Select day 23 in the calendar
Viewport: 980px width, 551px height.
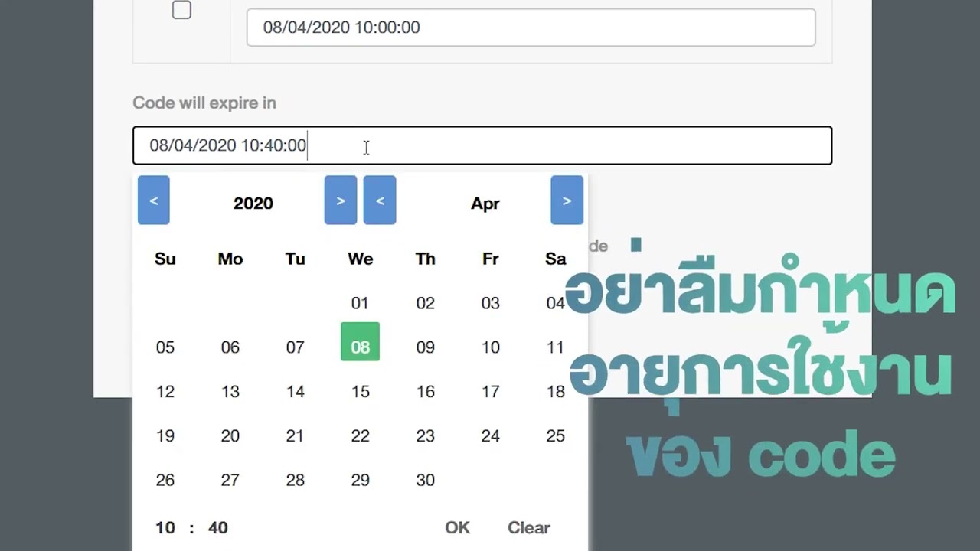tap(426, 436)
